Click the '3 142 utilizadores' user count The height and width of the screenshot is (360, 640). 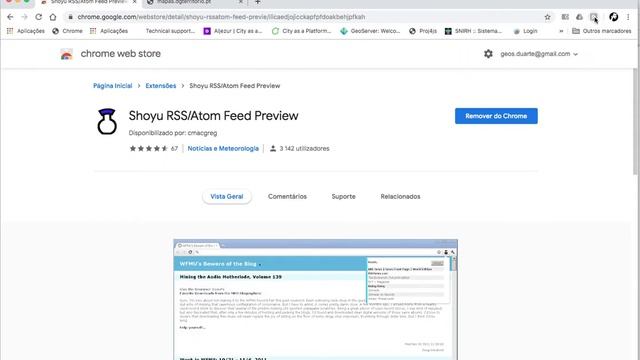click(300, 149)
